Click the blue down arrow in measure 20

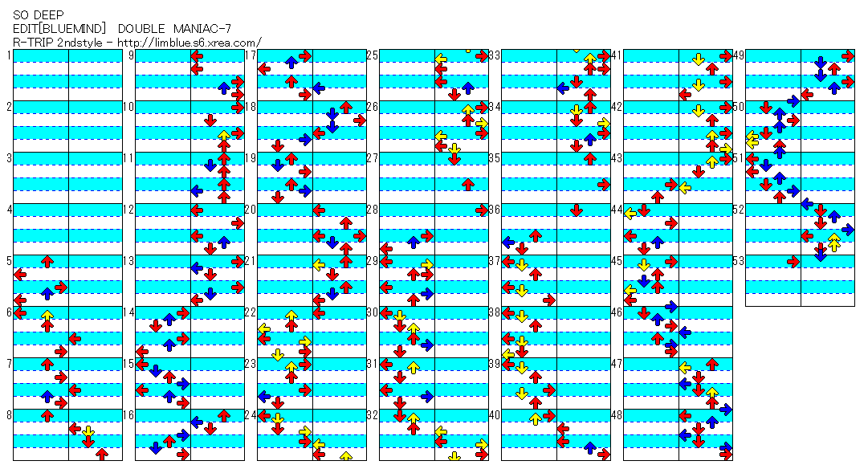point(332,242)
